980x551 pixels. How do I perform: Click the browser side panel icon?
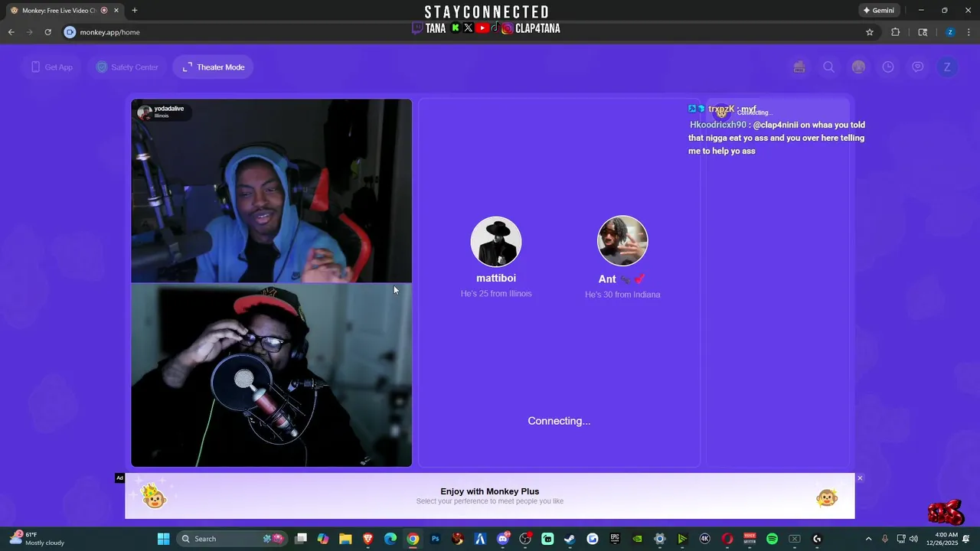[x=923, y=32]
